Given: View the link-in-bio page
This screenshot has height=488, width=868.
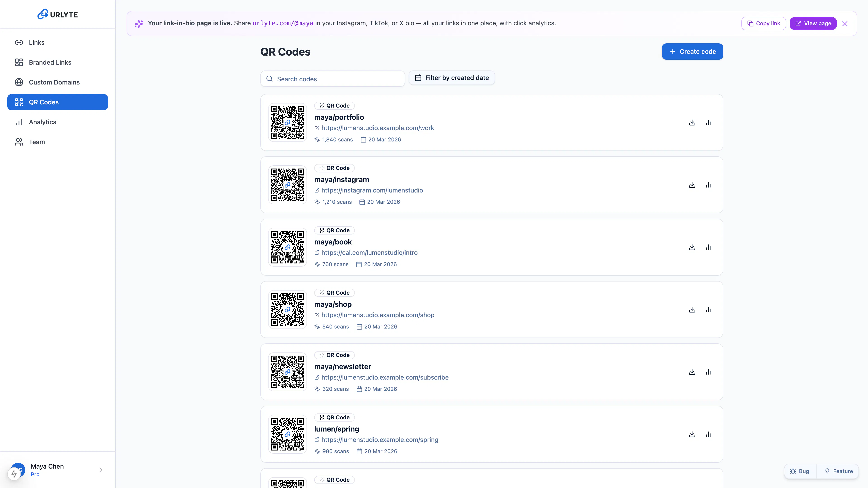Looking at the screenshot, I should pyautogui.click(x=813, y=23).
